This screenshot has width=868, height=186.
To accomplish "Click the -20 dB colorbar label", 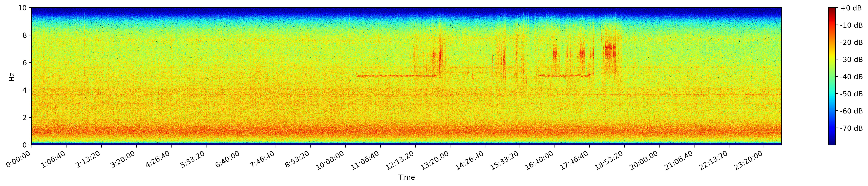I will (x=852, y=43).
